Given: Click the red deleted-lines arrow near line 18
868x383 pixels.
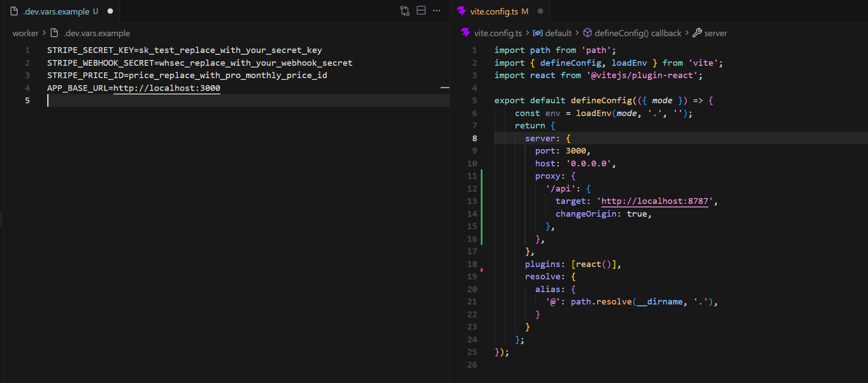Looking at the screenshot, I should pos(482,270).
